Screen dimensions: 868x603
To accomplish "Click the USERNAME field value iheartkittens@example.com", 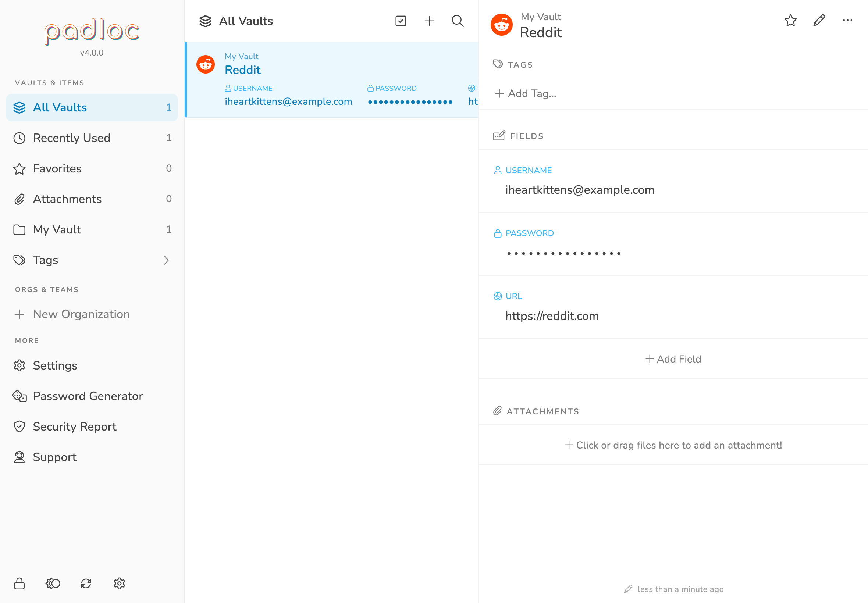I will [580, 190].
